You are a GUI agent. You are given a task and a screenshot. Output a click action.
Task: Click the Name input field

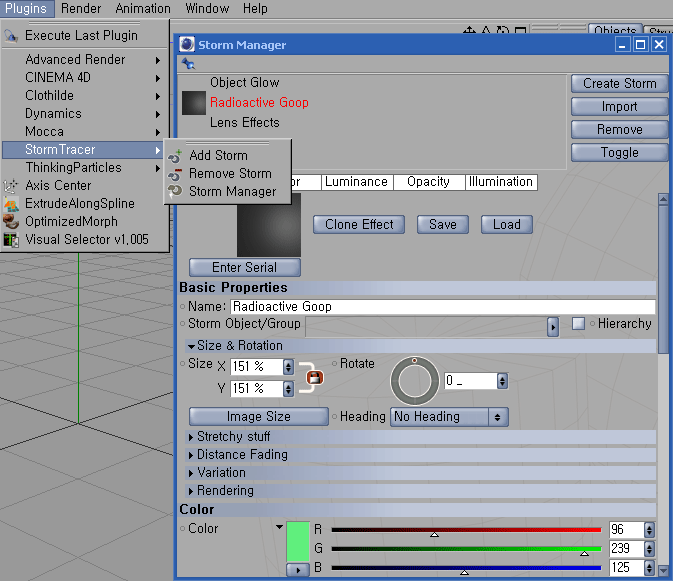pos(443,307)
